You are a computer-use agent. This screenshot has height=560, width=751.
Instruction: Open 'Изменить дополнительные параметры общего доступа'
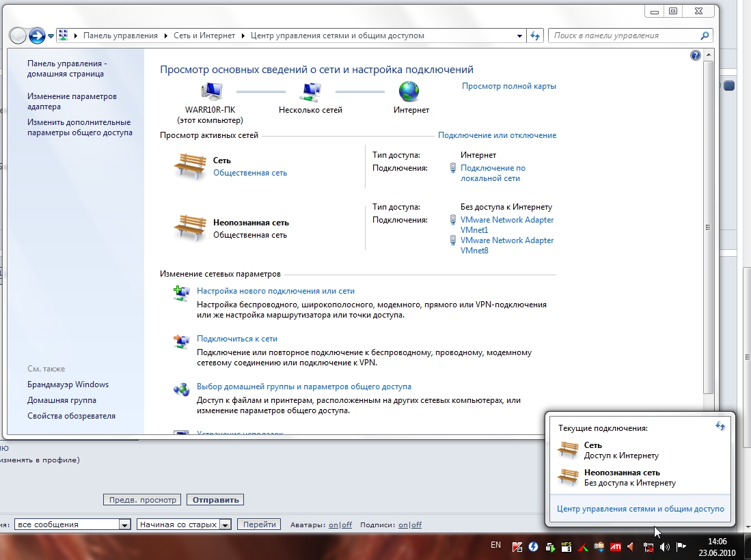tap(79, 127)
